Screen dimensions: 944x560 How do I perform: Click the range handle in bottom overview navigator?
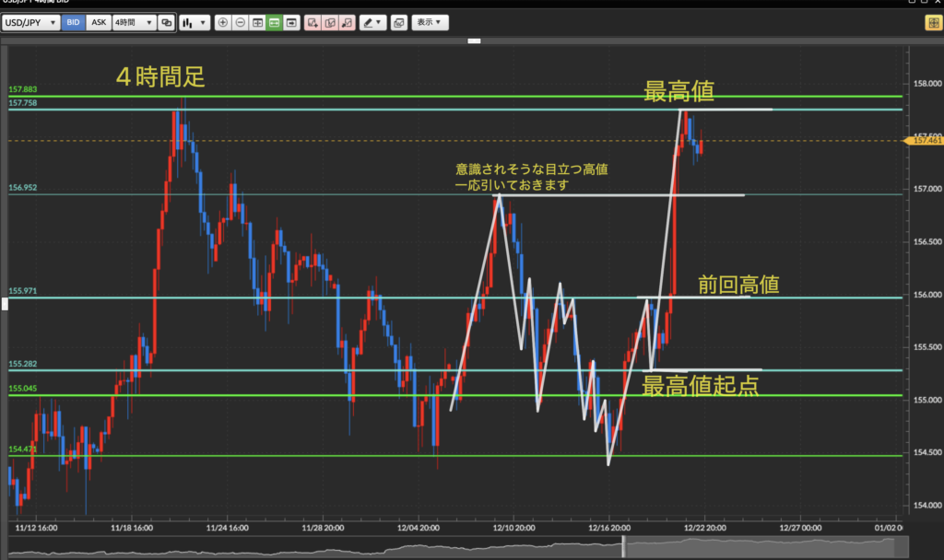pyautogui.click(x=624, y=546)
